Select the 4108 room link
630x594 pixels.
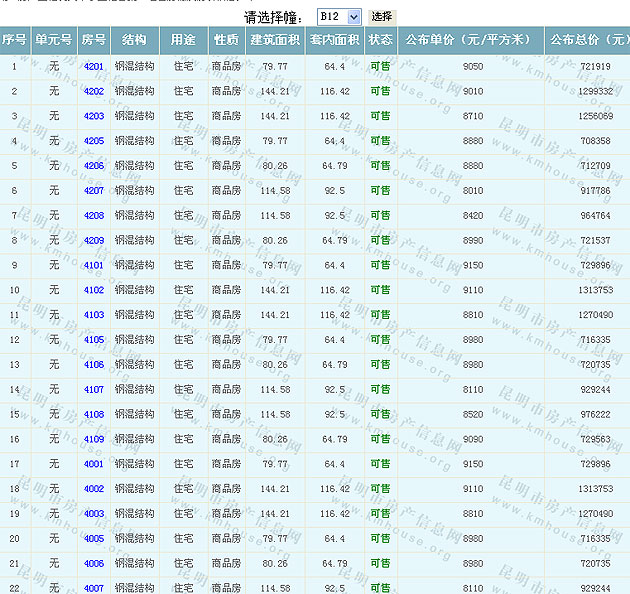tap(94, 415)
